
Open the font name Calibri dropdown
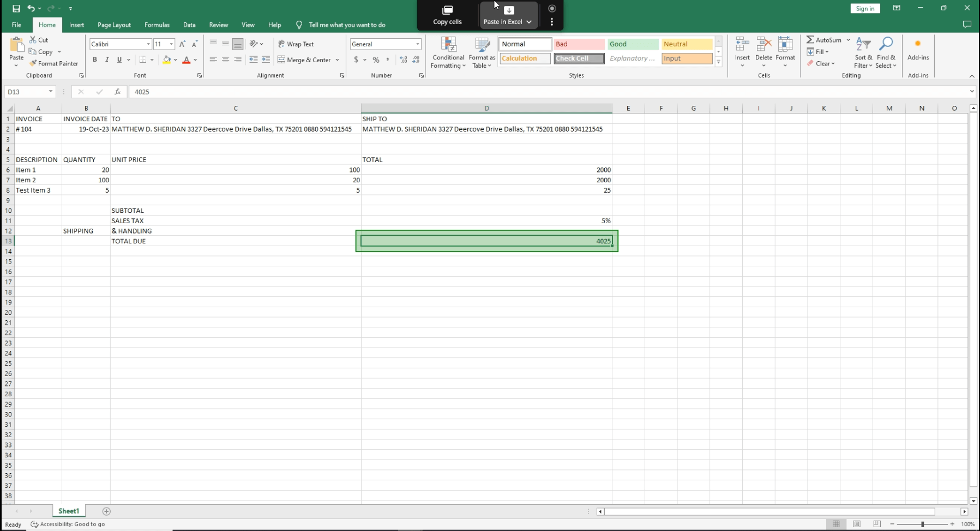(x=148, y=44)
